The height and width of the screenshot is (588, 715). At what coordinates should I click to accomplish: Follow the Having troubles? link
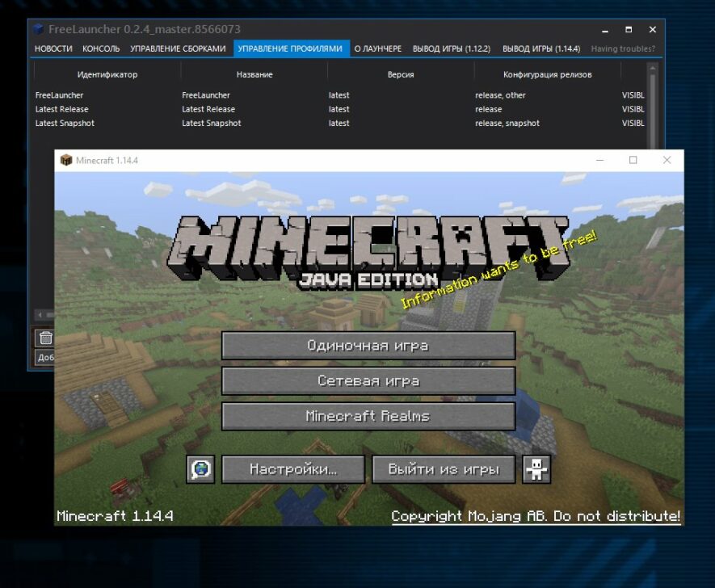623,49
